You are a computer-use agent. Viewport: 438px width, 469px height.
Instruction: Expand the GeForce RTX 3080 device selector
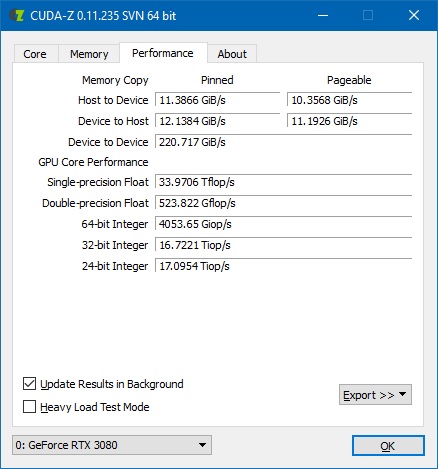[x=112, y=445]
